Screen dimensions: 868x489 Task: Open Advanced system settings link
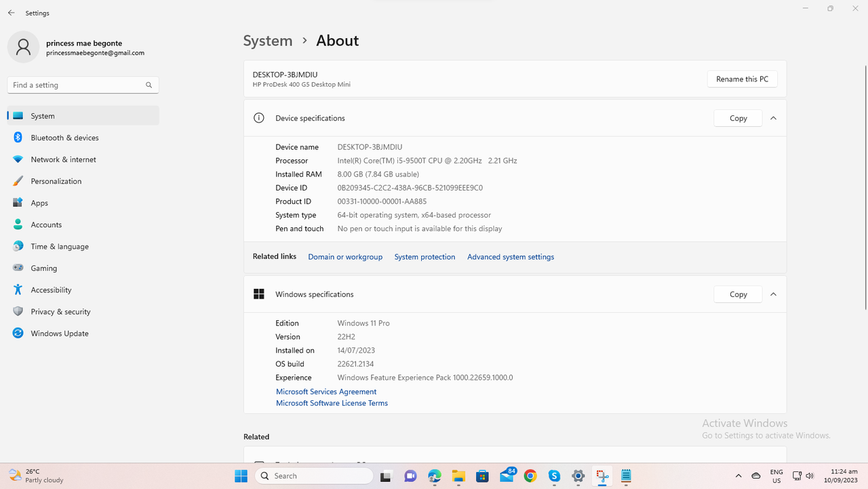[x=510, y=256]
